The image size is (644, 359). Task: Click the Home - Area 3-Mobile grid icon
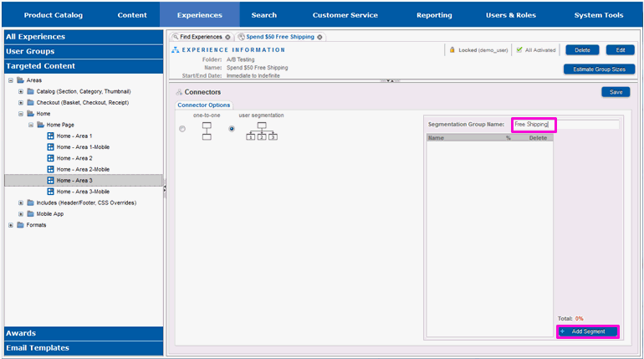[x=50, y=191]
